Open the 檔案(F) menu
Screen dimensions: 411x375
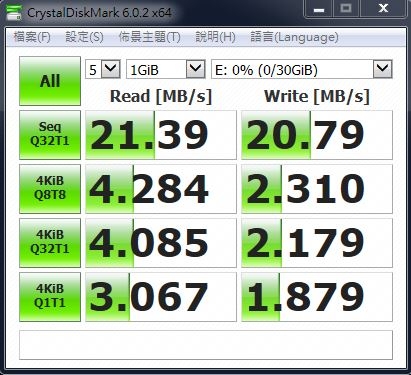32,37
